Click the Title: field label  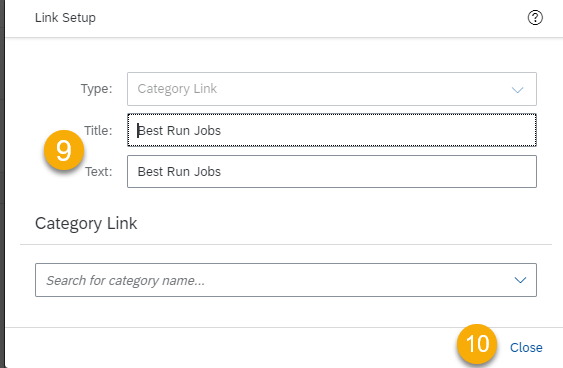tap(98, 130)
